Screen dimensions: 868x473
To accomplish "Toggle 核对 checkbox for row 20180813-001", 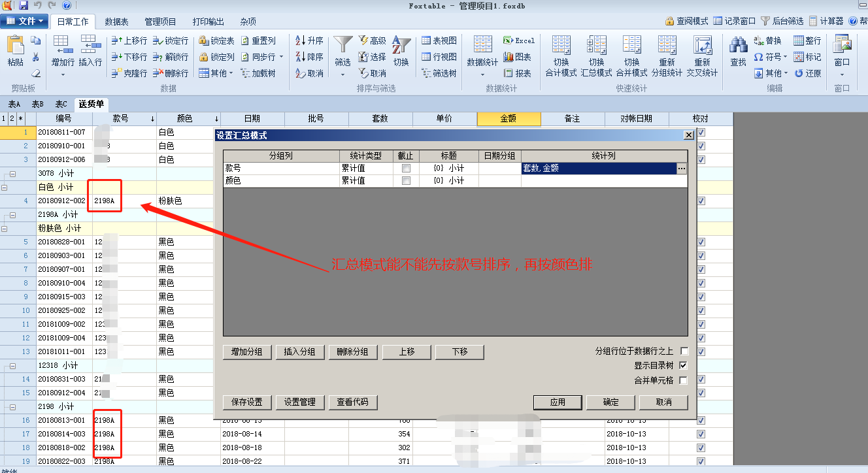I will coord(701,420).
